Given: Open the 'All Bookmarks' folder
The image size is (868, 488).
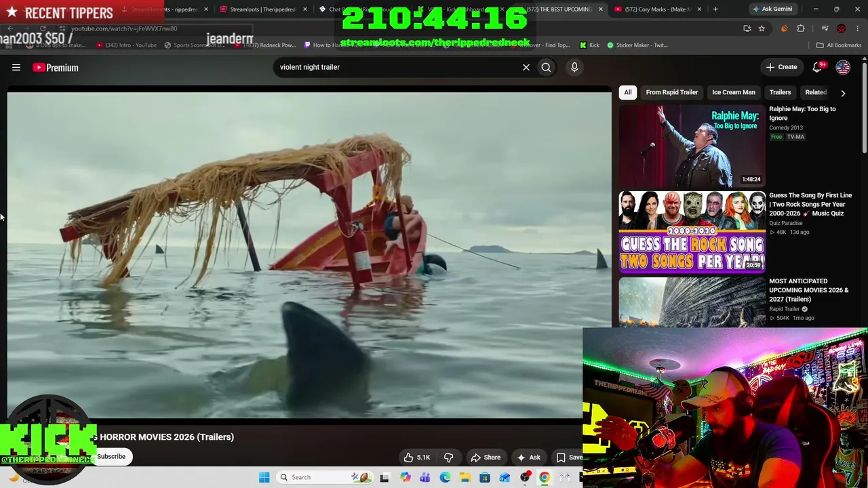Looking at the screenshot, I should (839, 45).
